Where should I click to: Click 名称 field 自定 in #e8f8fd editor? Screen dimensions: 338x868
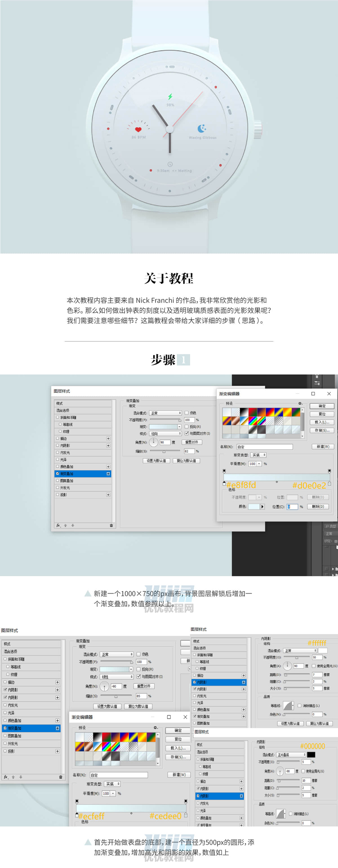pos(264,447)
